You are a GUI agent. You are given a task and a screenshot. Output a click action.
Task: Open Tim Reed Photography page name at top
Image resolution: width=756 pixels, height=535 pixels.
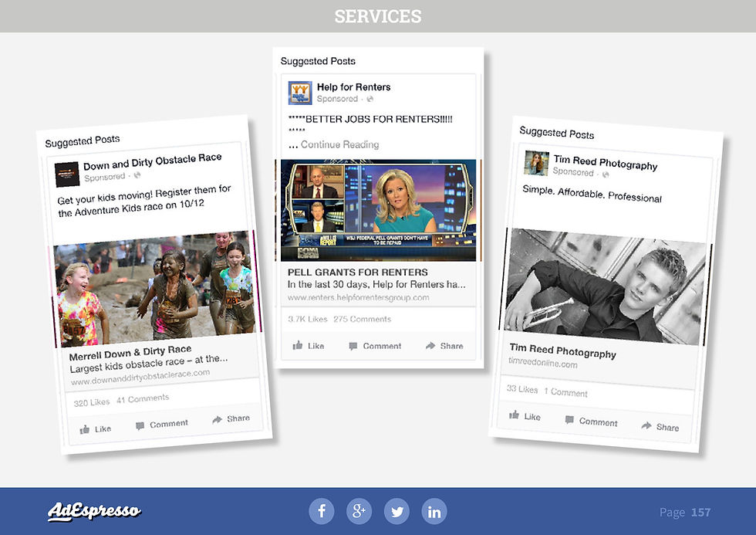coord(606,163)
